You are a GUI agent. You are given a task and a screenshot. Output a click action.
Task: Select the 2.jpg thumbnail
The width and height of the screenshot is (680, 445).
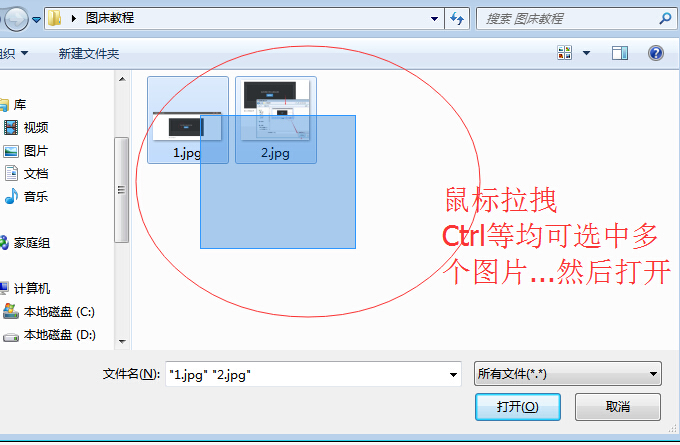tap(276, 120)
